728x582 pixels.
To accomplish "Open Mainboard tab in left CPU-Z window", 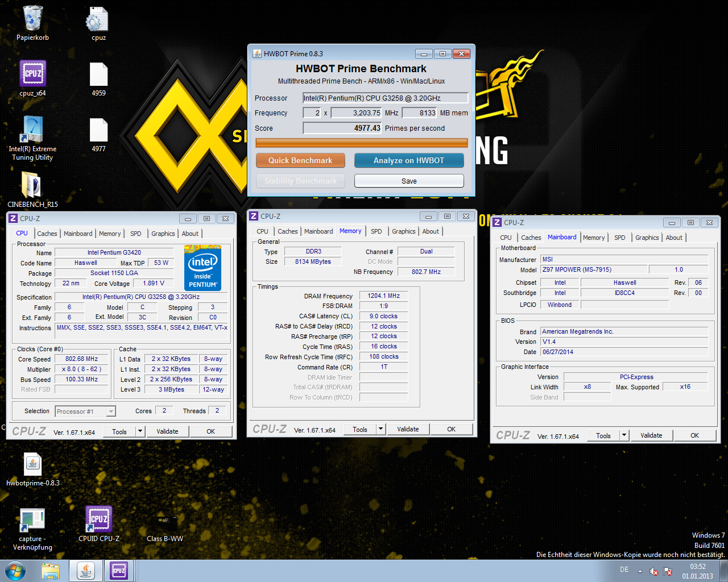I will click(x=78, y=234).
